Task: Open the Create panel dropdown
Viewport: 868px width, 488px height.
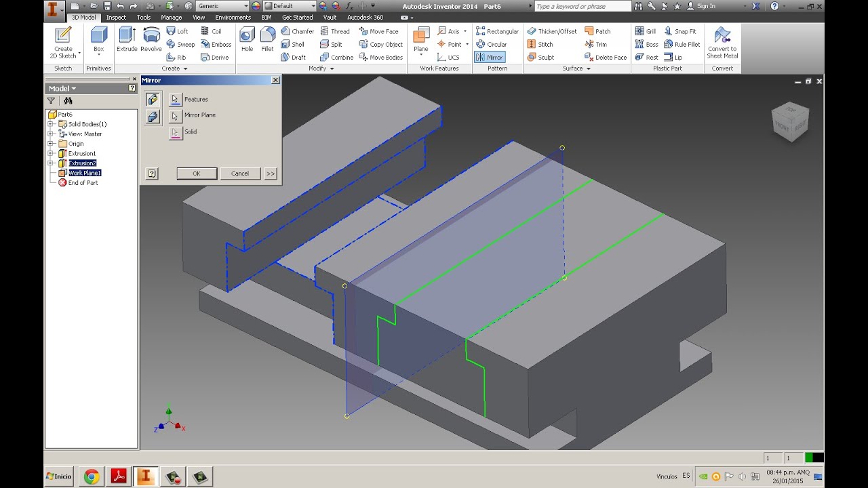Action: [174, 68]
